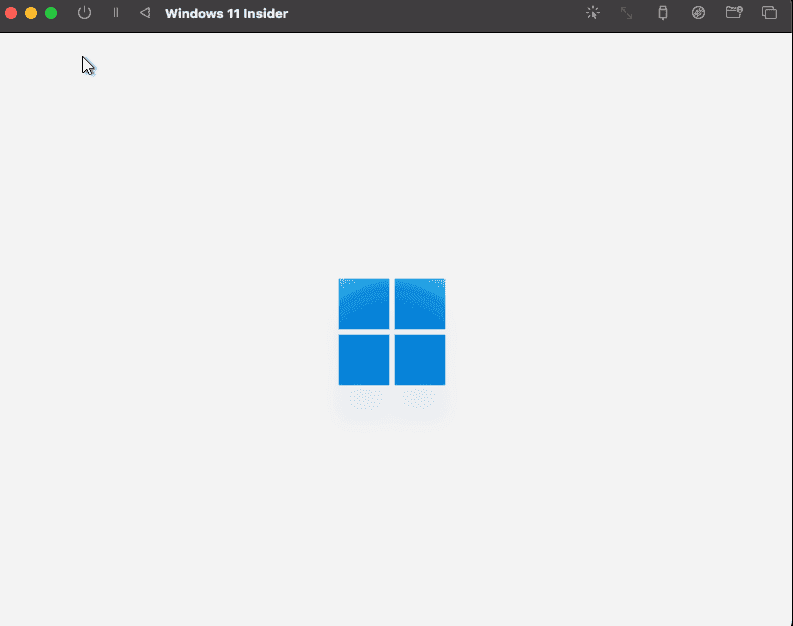Maximize the VM window with green button
Image resolution: width=793 pixels, height=626 pixels.
(51, 13)
